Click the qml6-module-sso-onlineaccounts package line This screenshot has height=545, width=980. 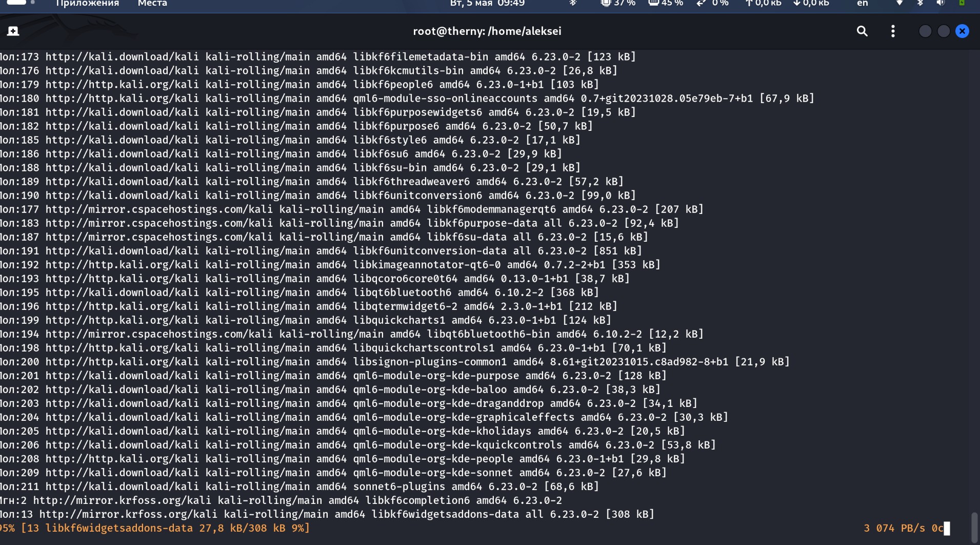pyautogui.click(x=407, y=99)
